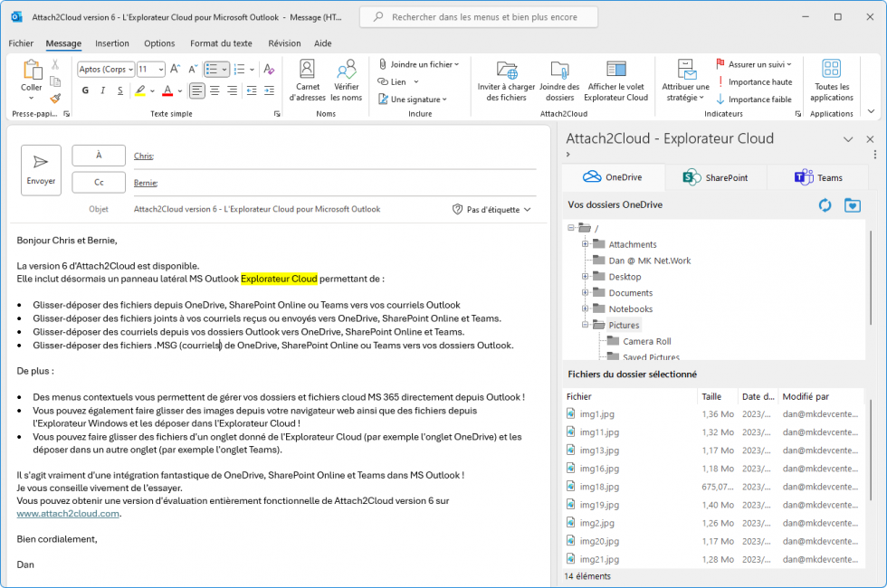Open Toutes les applications
The image size is (887, 588).
[x=831, y=80]
